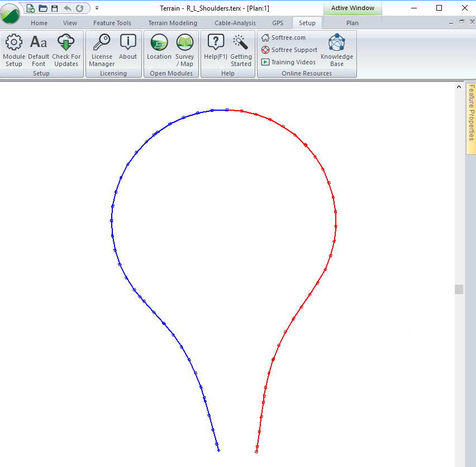Click the top square node of the curve

click(x=227, y=110)
